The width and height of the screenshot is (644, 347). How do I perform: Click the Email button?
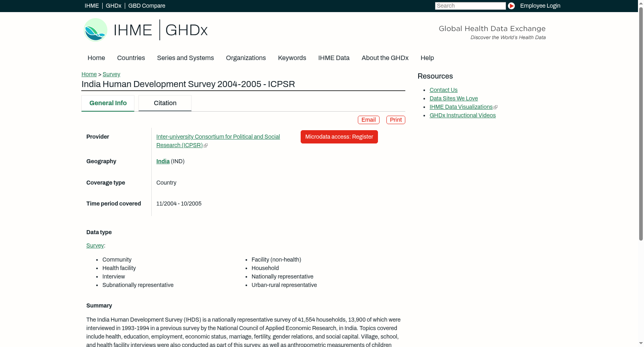369,120
